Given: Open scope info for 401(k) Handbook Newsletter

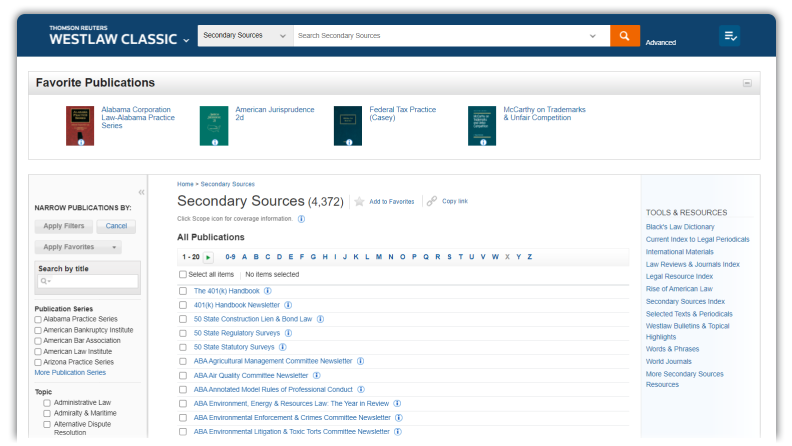Looking at the screenshot, I should click(x=288, y=305).
